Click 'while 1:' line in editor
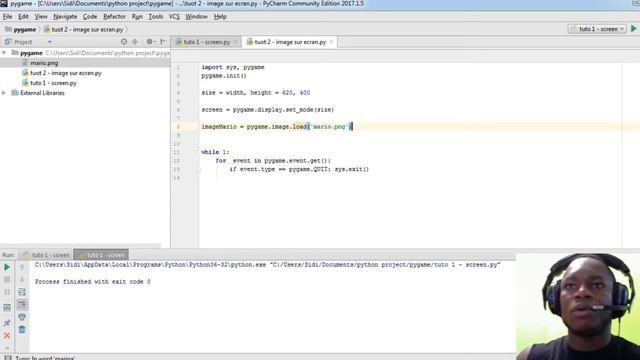The width and height of the screenshot is (640, 360). pyautogui.click(x=215, y=152)
